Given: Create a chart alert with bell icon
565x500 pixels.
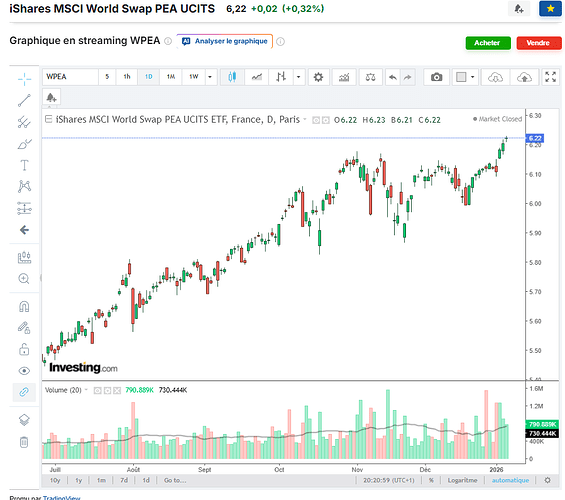Looking at the screenshot, I should tap(52, 97).
